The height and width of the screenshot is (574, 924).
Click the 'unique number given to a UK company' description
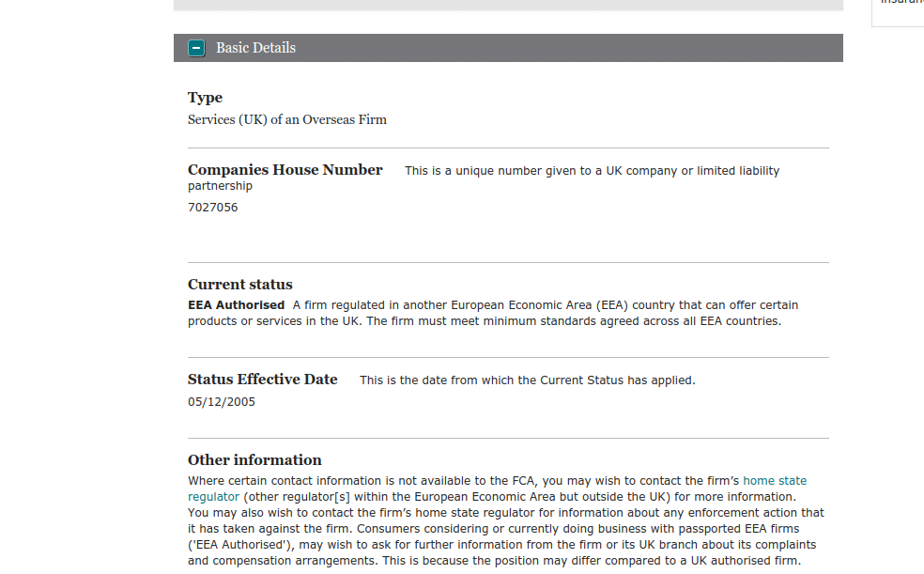click(x=592, y=171)
